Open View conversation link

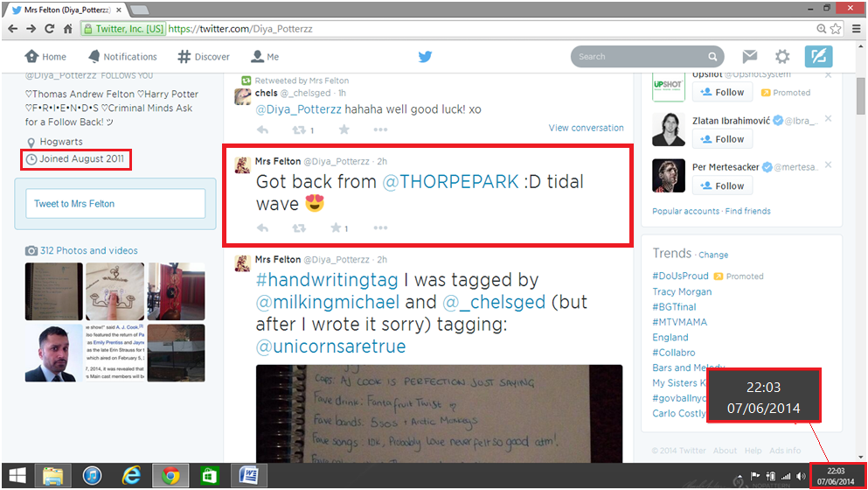[x=586, y=128]
